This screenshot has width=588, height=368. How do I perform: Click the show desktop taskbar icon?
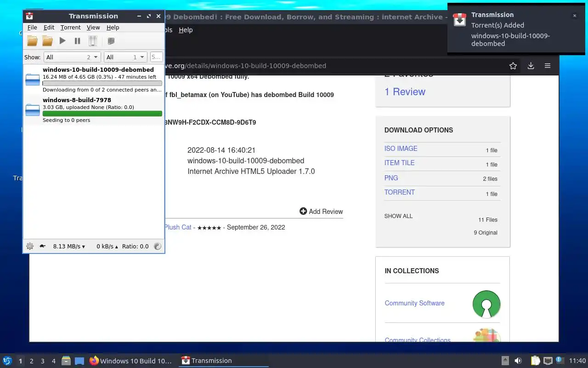click(79, 361)
